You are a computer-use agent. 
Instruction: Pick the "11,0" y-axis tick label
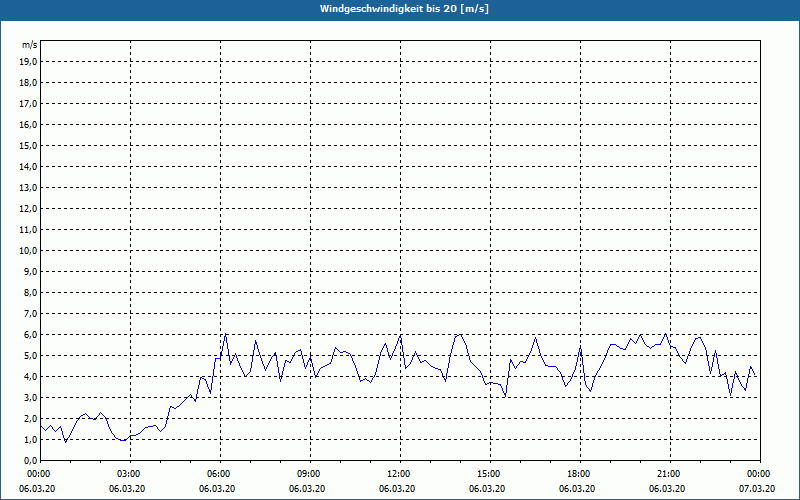[x=28, y=230]
